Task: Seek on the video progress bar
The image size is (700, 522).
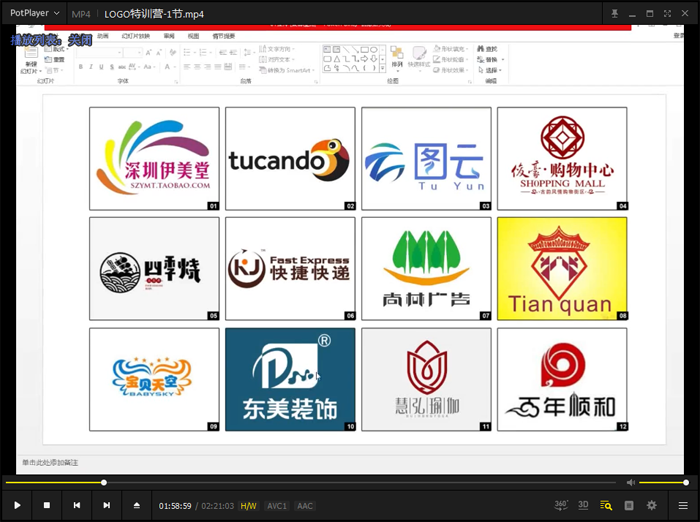Action: 300,483
